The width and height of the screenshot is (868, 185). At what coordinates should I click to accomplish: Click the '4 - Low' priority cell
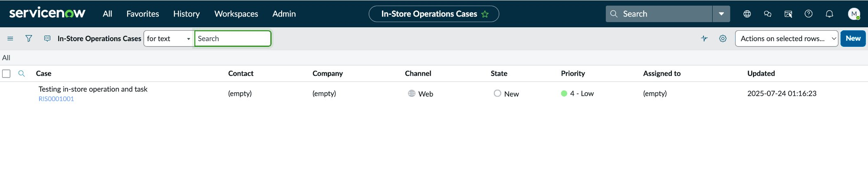pos(578,94)
